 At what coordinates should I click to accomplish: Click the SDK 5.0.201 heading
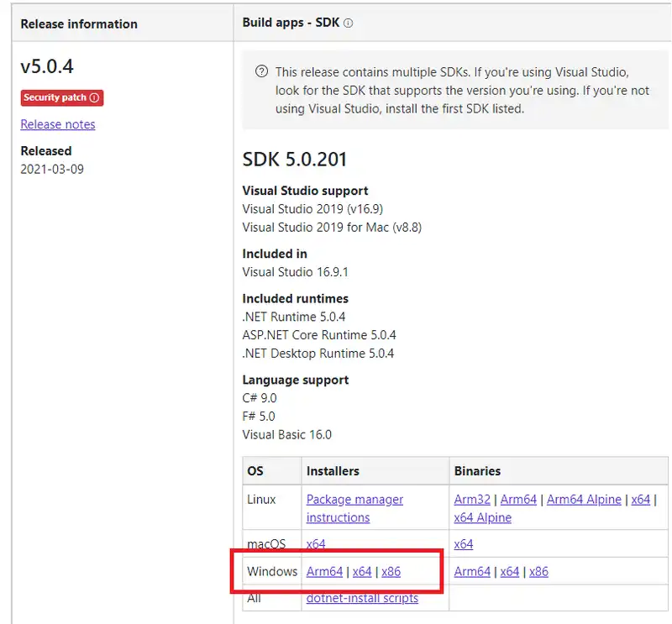click(295, 160)
